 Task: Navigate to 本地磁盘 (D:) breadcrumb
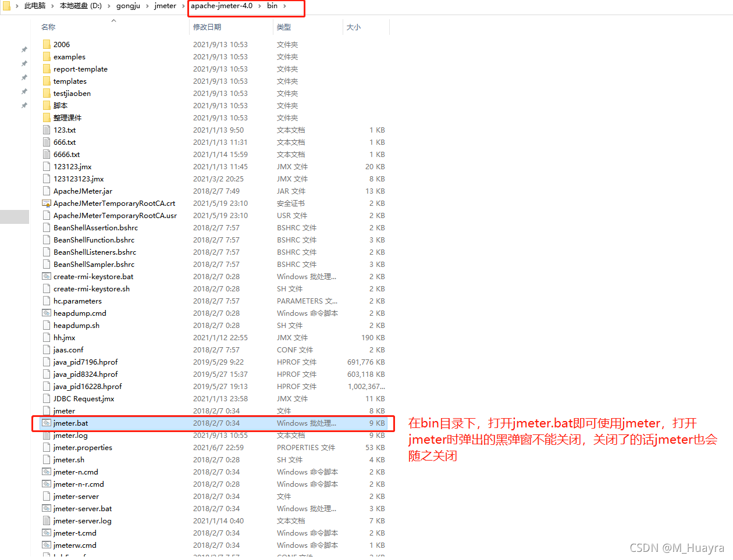[x=81, y=6]
